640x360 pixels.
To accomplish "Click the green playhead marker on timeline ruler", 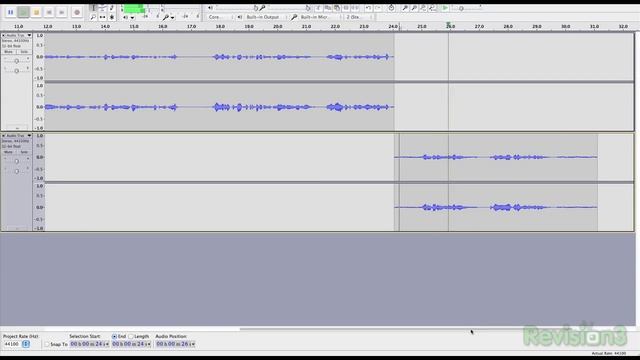I will (448, 25).
